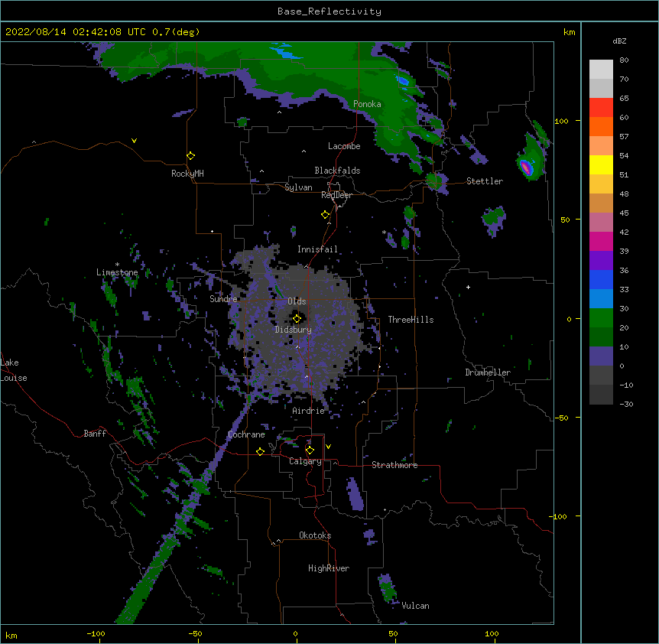The height and width of the screenshot is (644, 659).
Task: Click the Strathmore town label
Action: 394,465
